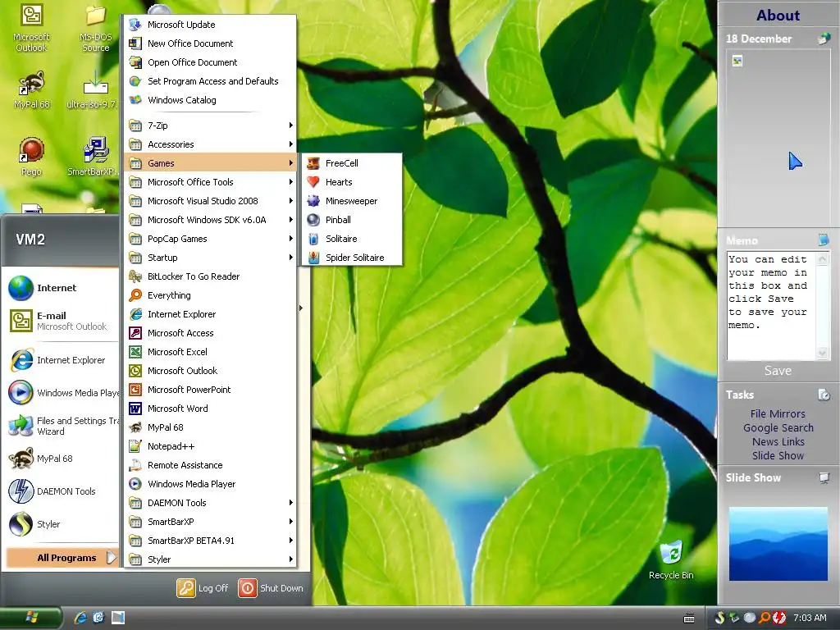
Task: Click the About header in sidebar
Action: [778, 15]
